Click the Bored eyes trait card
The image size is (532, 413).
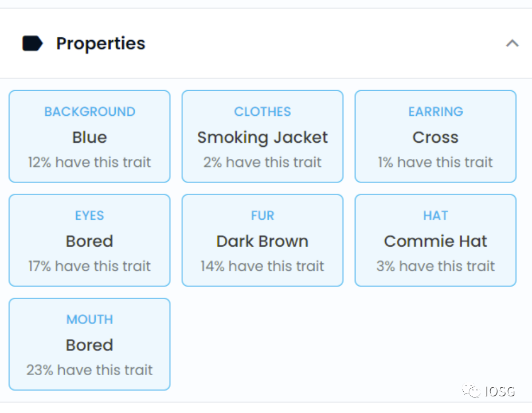pyautogui.click(x=89, y=241)
